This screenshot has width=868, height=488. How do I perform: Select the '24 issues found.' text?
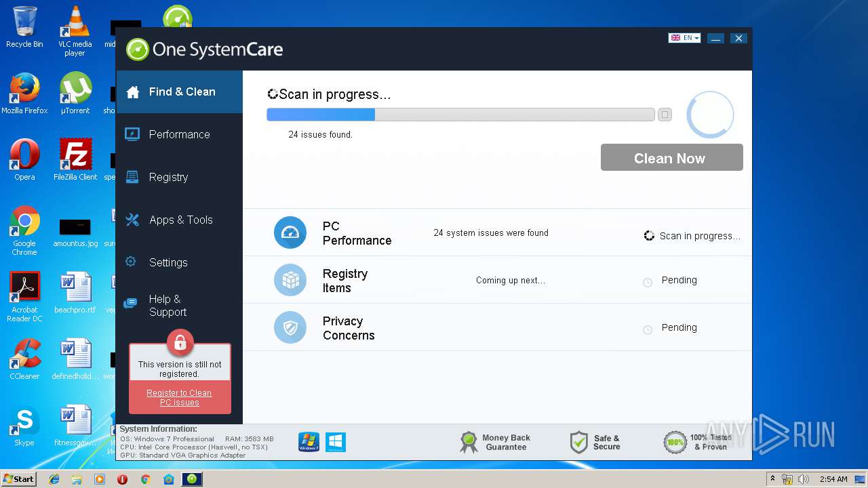[320, 134]
